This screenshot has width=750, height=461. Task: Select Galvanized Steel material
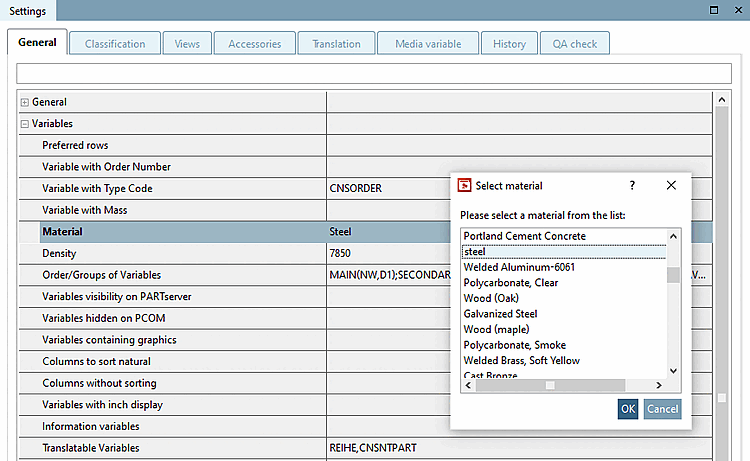pos(500,314)
